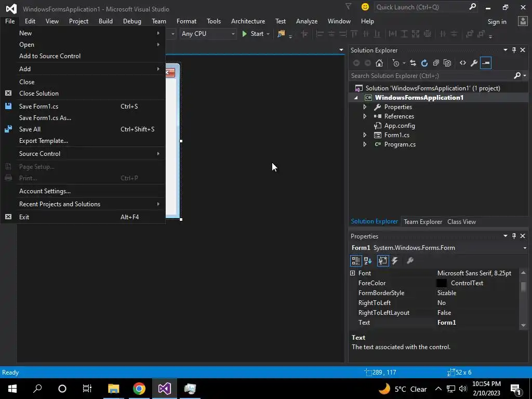Refresh Solution Explorer with the circular arrow
The height and width of the screenshot is (399, 532).
coord(424,63)
